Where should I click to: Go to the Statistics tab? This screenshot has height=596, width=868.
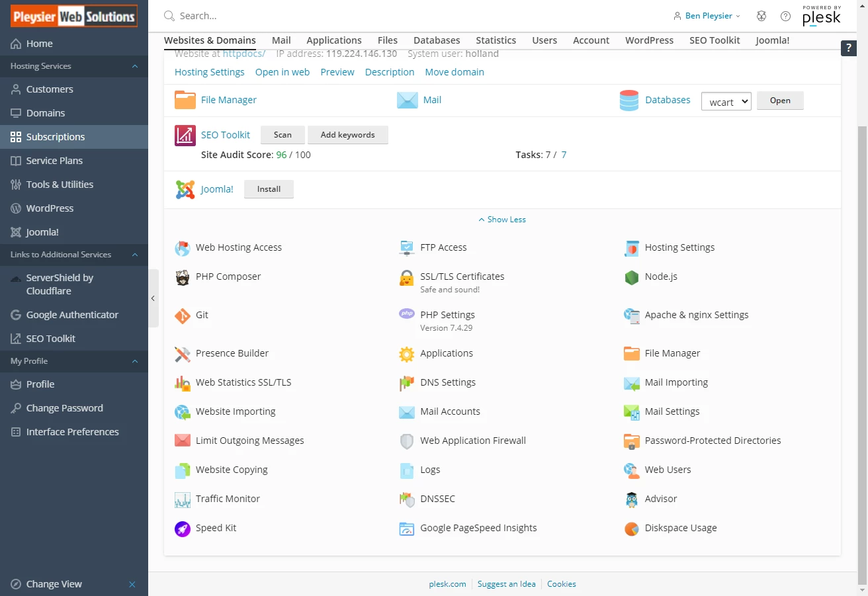coord(496,40)
